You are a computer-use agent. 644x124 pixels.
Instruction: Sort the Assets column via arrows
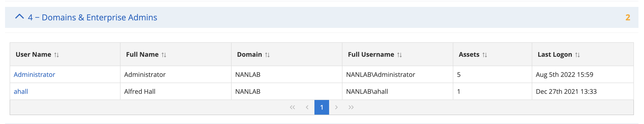(484, 55)
